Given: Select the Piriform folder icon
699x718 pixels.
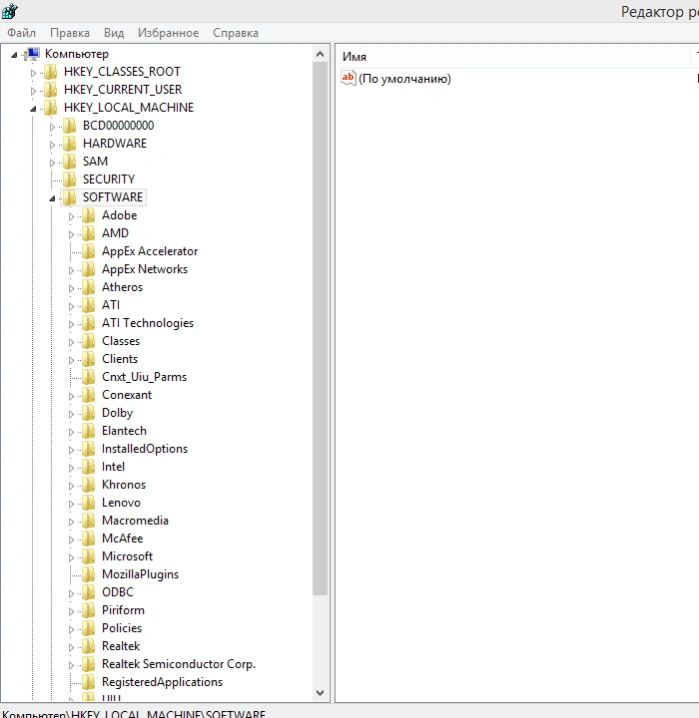Looking at the screenshot, I should pos(88,610).
